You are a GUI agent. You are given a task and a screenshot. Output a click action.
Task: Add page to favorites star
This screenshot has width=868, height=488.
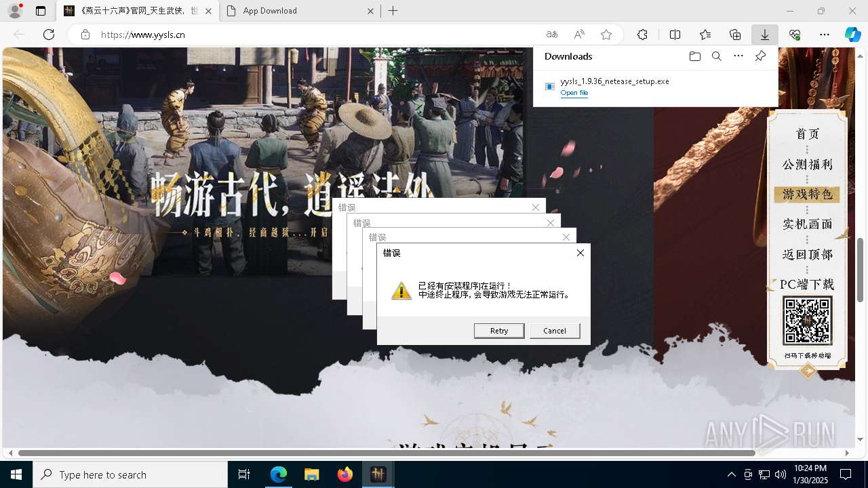[606, 35]
